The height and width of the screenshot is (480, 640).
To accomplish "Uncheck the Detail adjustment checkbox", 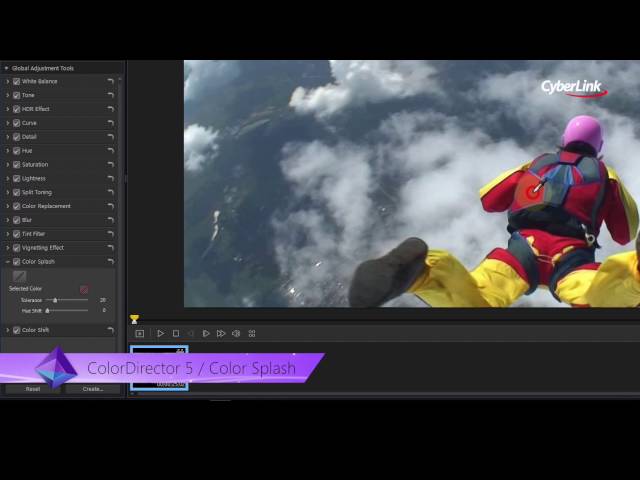I will coord(16,137).
